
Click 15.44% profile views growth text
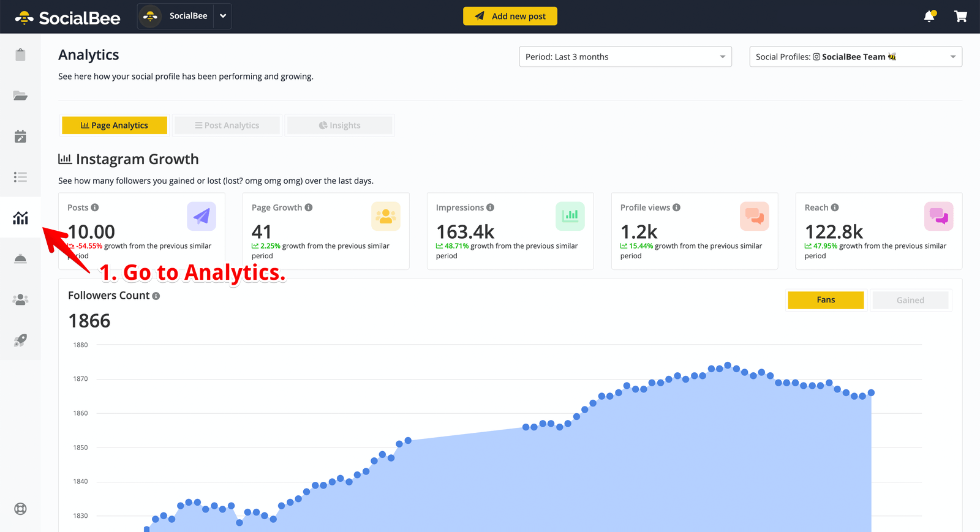[641, 246]
